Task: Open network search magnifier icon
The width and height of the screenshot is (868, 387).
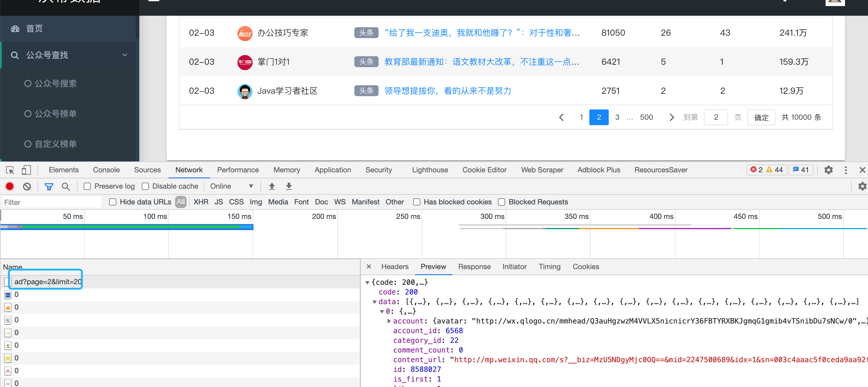Action: tap(66, 186)
